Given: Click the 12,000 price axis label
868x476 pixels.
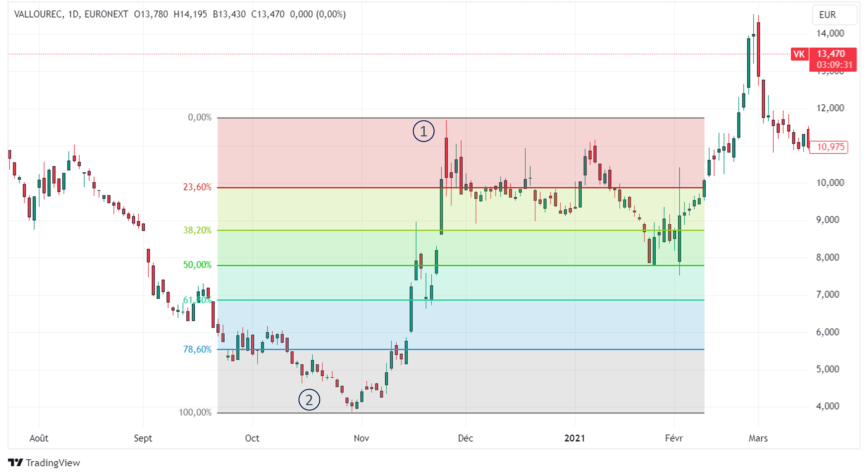Looking at the screenshot, I should coord(830,108).
